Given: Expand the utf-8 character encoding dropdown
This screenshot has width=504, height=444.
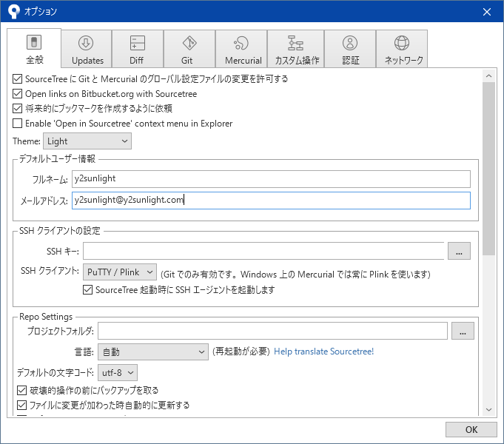Looking at the screenshot, I should 117,372.
